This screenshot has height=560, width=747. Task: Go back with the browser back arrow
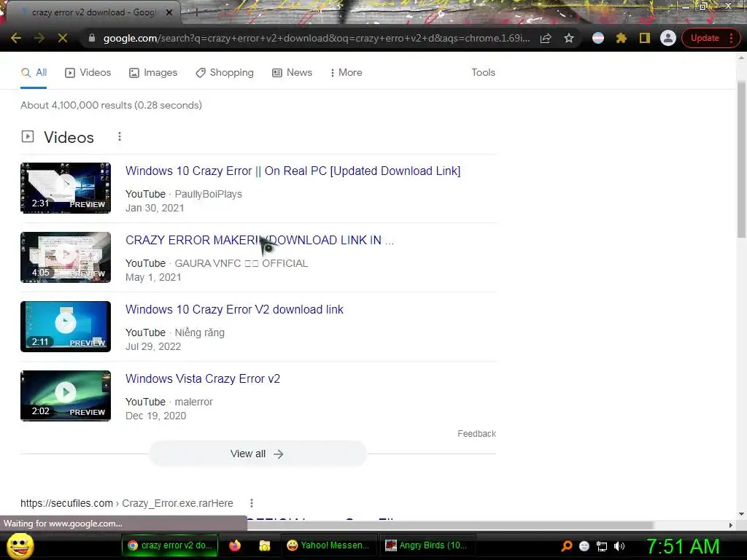click(16, 38)
